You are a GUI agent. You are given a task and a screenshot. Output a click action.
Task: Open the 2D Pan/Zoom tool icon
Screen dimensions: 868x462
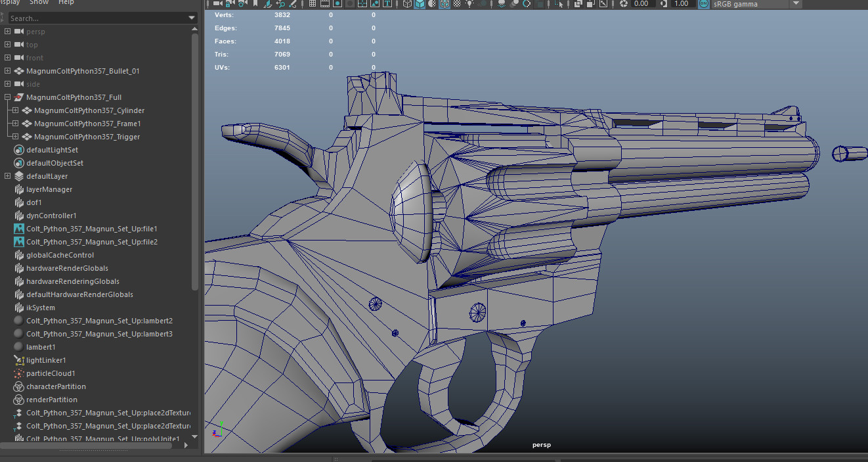point(281,4)
